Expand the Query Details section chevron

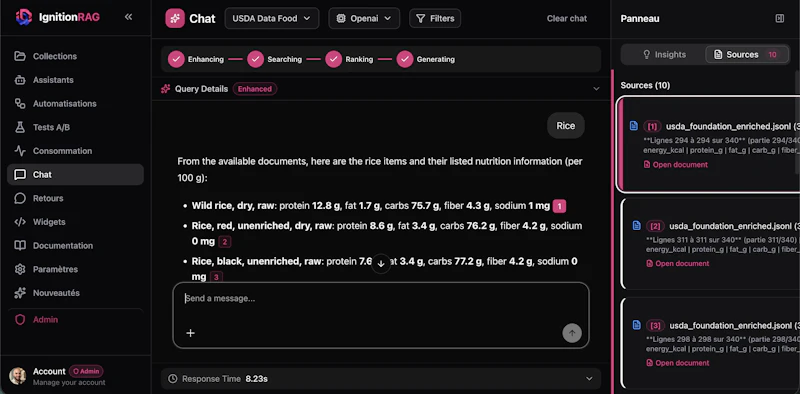click(x=596, y=89)
